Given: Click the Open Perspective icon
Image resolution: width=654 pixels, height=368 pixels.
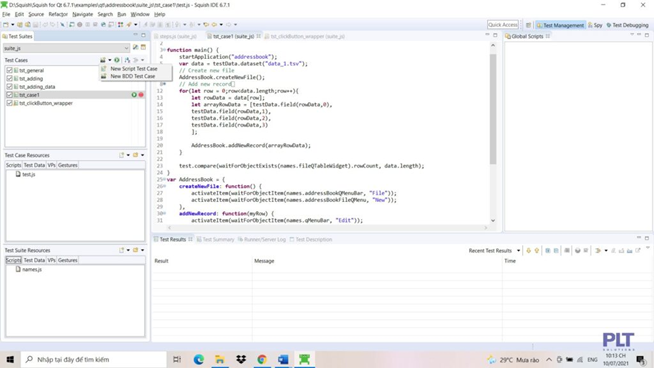Looking at the screenshot, I should 528,25.
